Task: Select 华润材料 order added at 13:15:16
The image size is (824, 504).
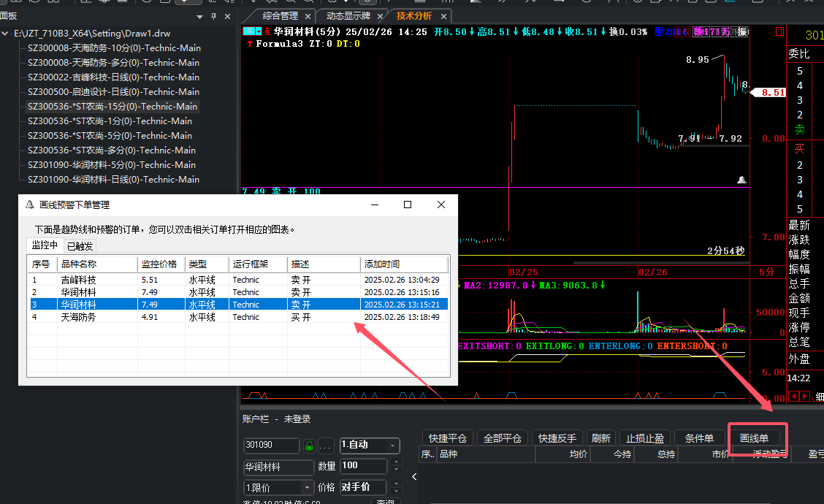Action: 238,292
